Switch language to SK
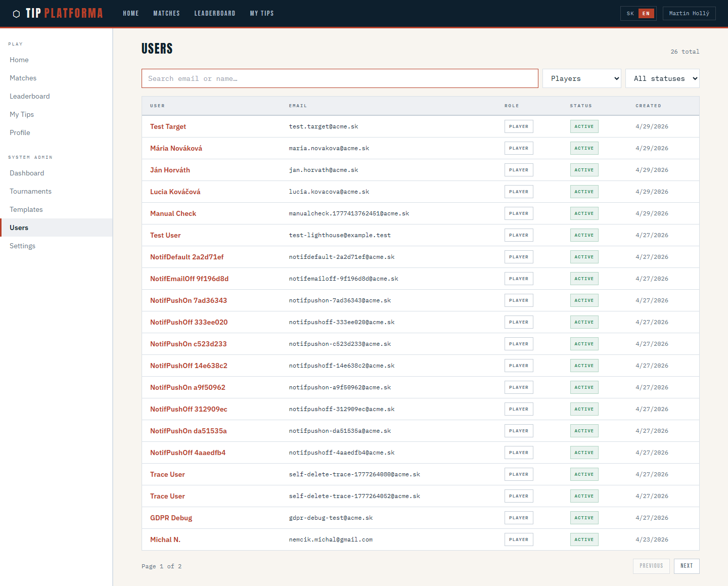This screenshot has width=728, height=586. [630, 14]
